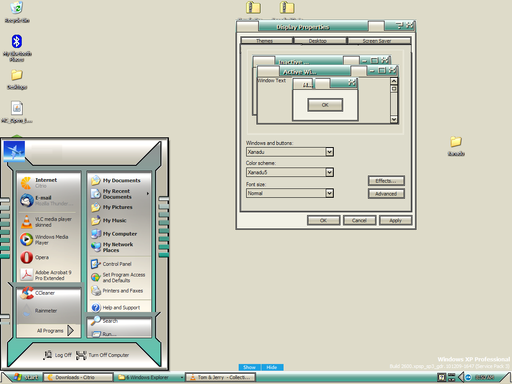Expand the Font size dropdown
The width and height of the screenshot is (512, 384).
[329, 193]
